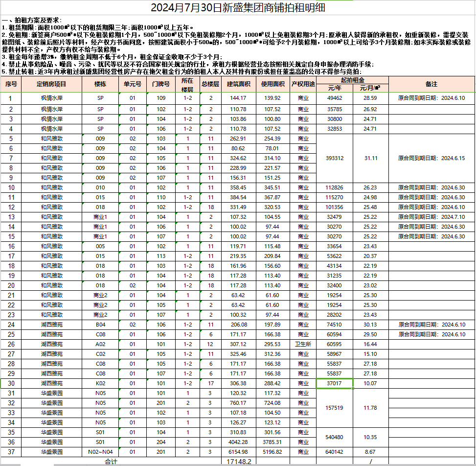Select the 合计 cell in bottom row
Image resolution: width=476 pixels, height=466 pixels.
click(112, 462)
